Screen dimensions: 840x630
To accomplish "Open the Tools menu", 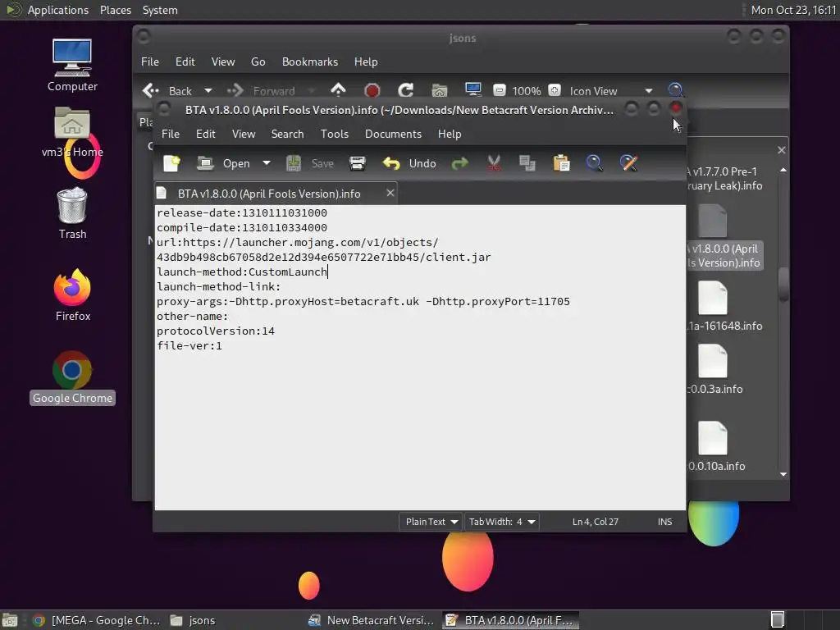I will pos(335,134).
